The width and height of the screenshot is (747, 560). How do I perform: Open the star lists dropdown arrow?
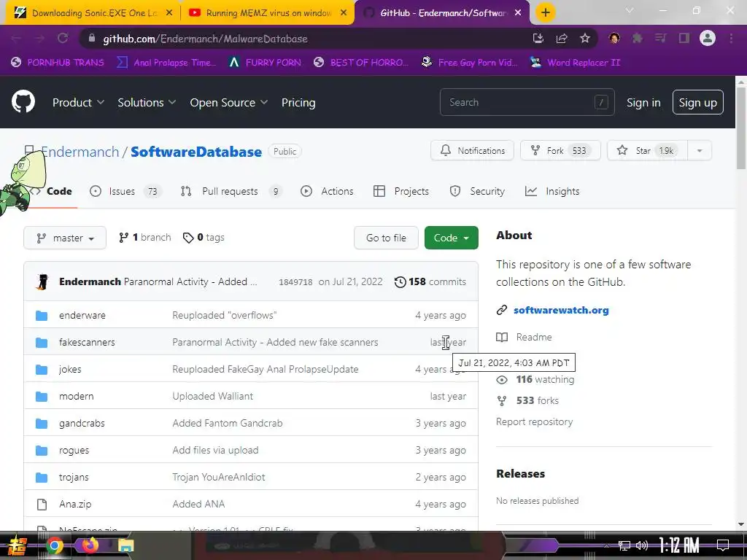coord(700,150)
